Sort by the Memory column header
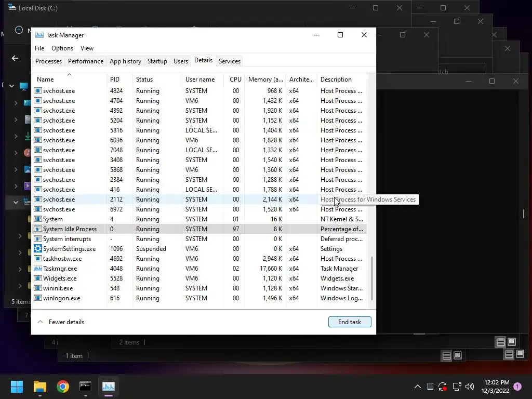The image size is (532, 399). tap(265, 79)
